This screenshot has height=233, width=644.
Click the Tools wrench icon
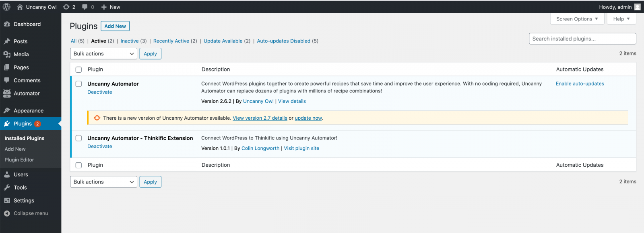pyautogui.click(x=7, y=188)
